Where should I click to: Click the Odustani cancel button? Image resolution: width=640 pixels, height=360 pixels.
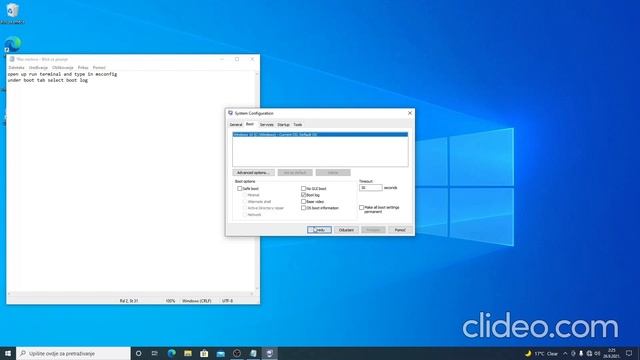(346, 230)
